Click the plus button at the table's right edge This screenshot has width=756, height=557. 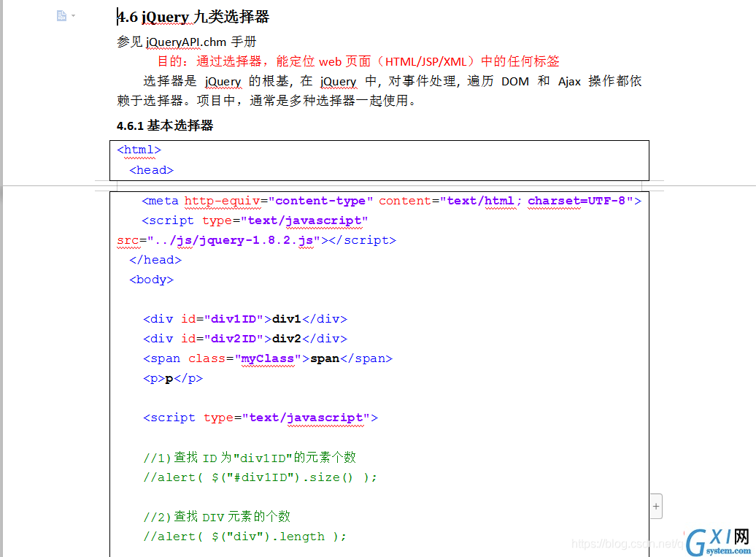coord(656,507)
